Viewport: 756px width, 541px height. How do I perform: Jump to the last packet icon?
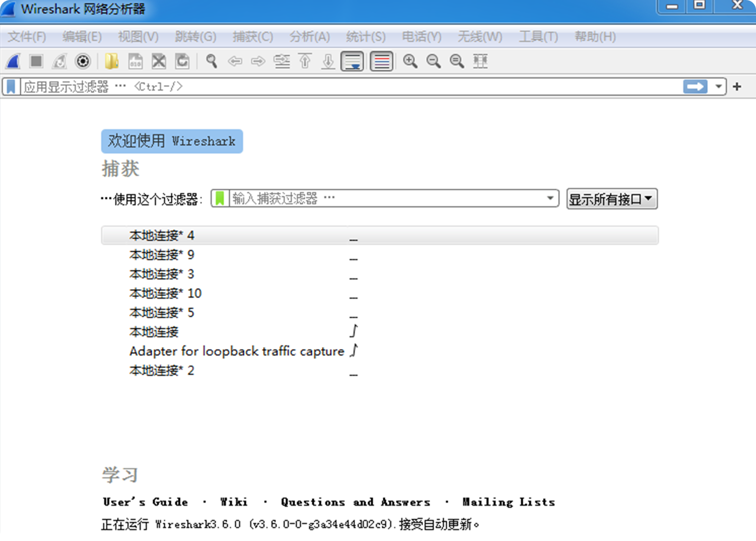pos(328,61)
